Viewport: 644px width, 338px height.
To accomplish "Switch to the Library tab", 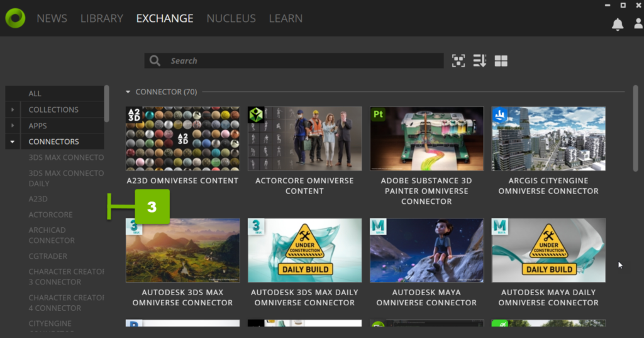I will [x=101, y=18].
